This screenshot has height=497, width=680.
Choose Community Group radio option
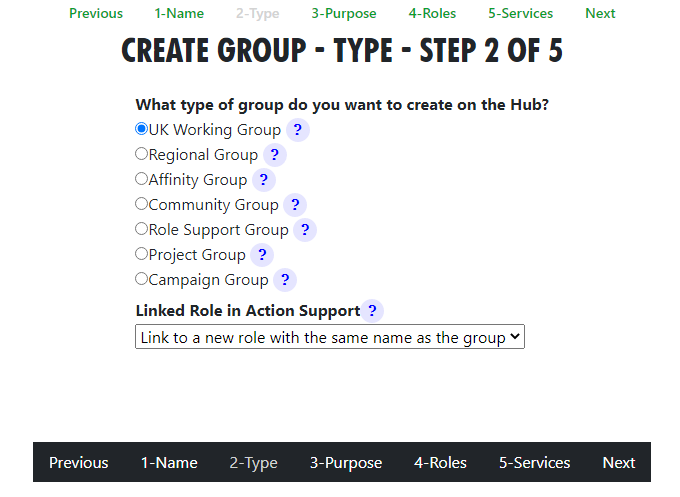(141, 204)
